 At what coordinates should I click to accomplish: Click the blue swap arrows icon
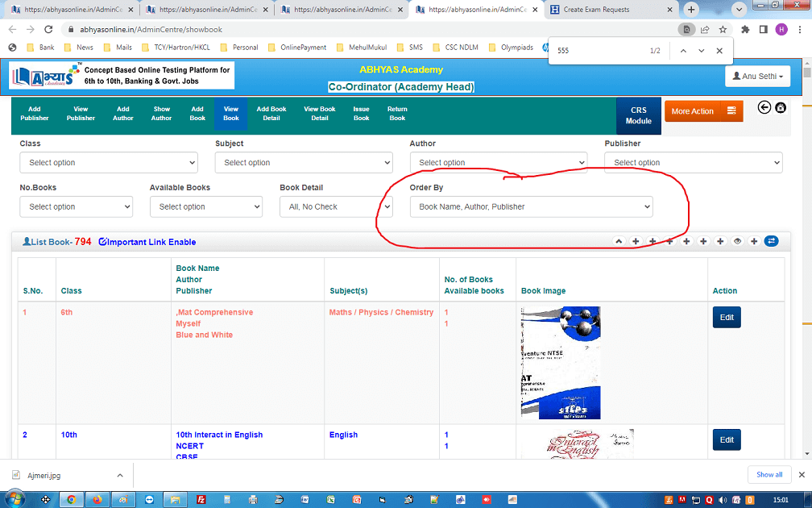point(771,241)
